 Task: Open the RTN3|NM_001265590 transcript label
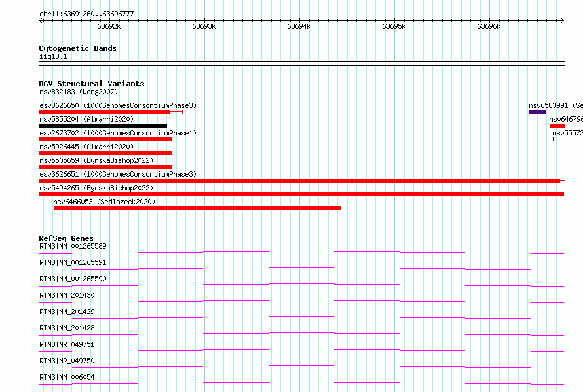[x=73, y=279]
